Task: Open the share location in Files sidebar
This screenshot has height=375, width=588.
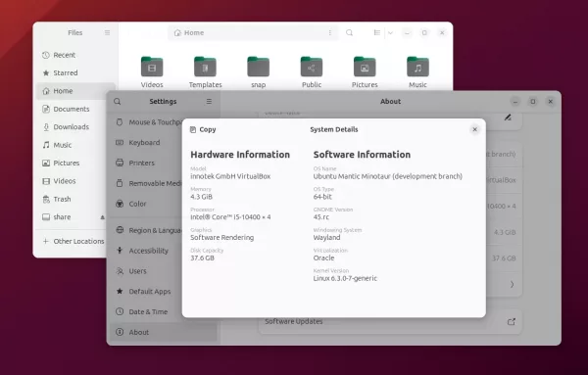Action: (68, 217)
